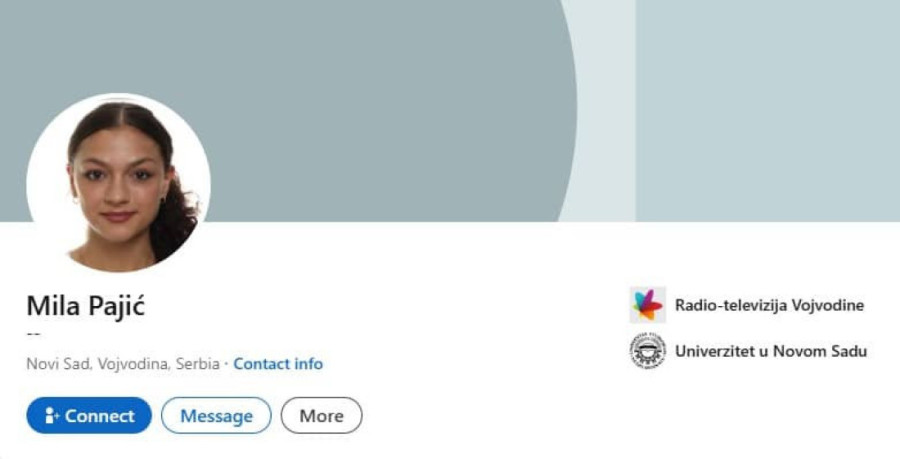Expand the More options button
Image resolution: width=900 pixels, height=459 pixels.
(x=321, y=415)
